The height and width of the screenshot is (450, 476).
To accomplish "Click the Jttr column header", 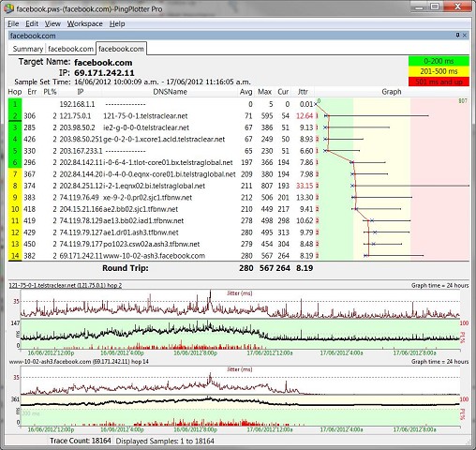I will tap(303, 92).
